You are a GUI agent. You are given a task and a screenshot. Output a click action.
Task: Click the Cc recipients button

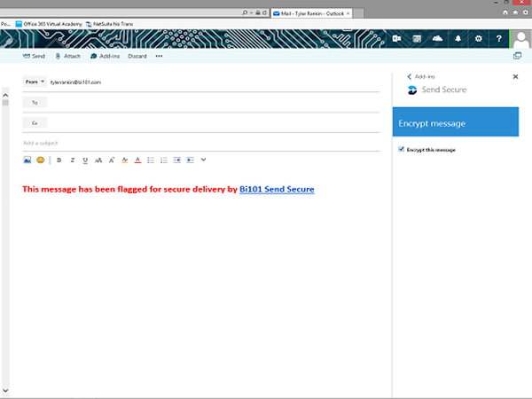pos(35,123)
